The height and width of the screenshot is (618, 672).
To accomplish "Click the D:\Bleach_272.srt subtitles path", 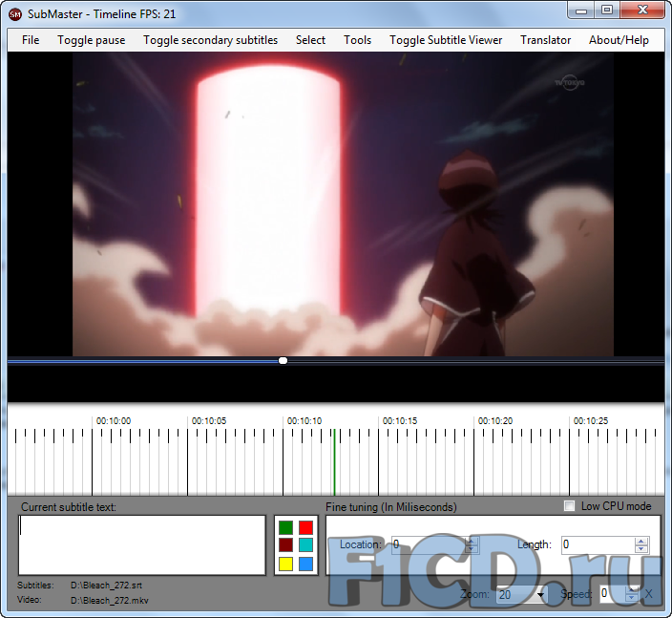I will [106, 586].
